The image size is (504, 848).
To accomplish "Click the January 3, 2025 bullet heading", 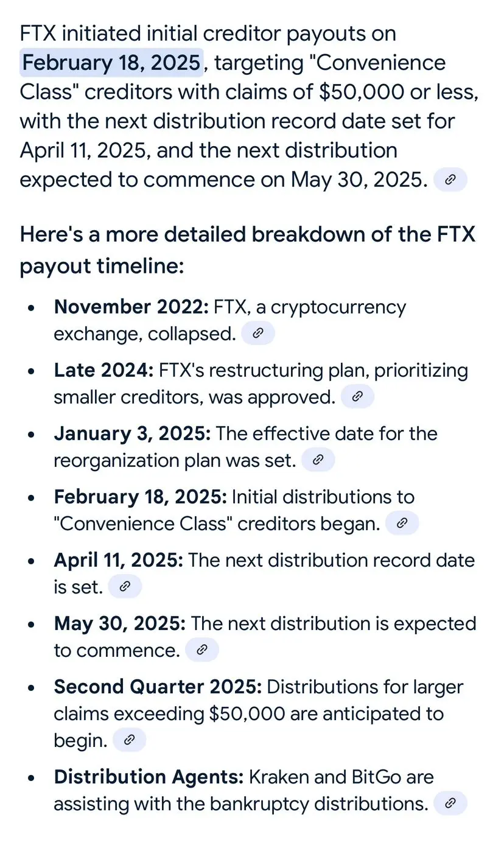I will [133, 433].
